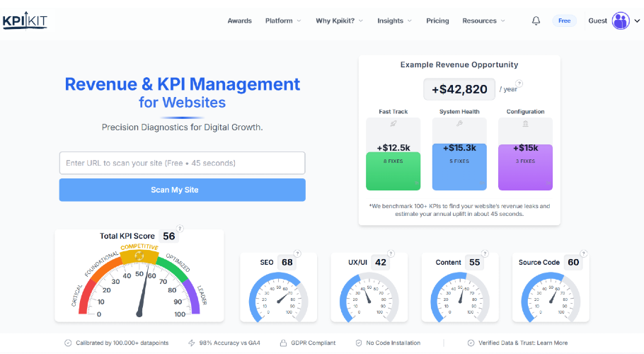The image size is (644, 354).
Task: Click the lightning icon beside 98% Accuracy
Action: tap(192, 343)
